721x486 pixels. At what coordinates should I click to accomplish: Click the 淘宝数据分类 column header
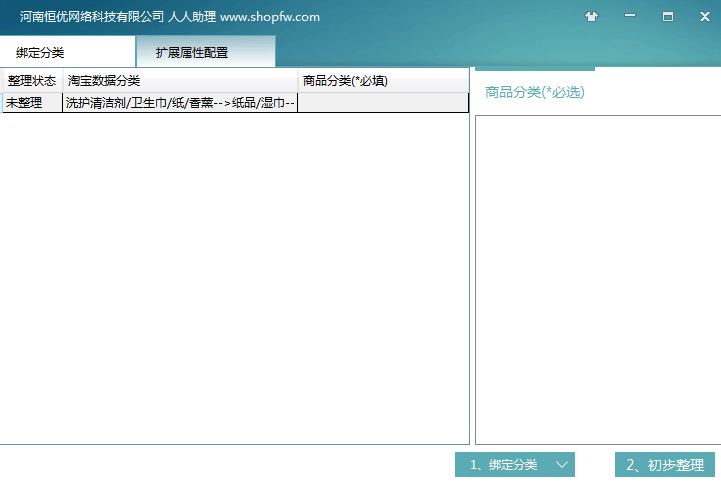pyautogui.click(x=180, y=81)
